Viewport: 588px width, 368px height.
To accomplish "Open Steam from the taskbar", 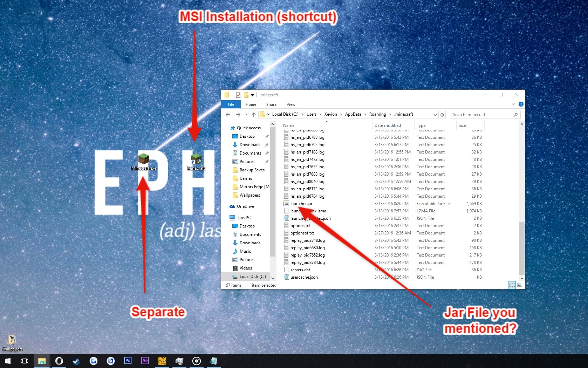I will pos(76,361).
